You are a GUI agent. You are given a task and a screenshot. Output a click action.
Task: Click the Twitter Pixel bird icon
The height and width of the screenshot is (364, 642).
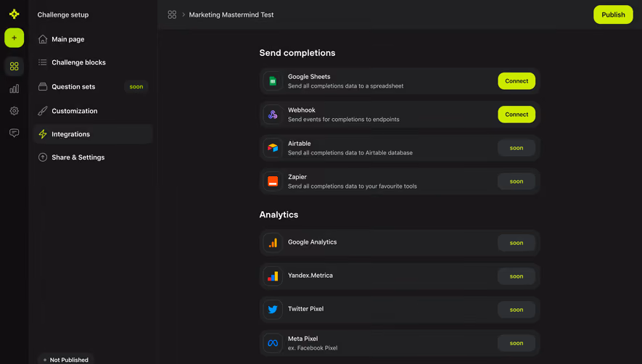click(x=273, y=310)
